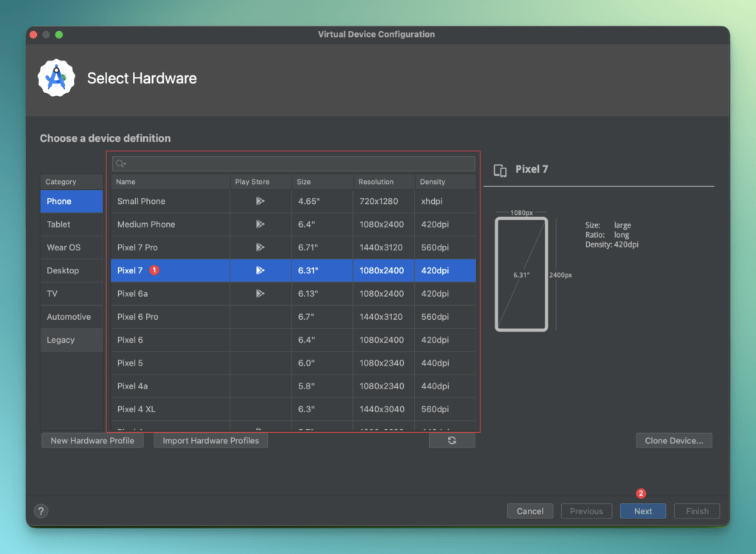Click the Finish button
The width and height of the screenshot is (756, 554).
(697, 511)
